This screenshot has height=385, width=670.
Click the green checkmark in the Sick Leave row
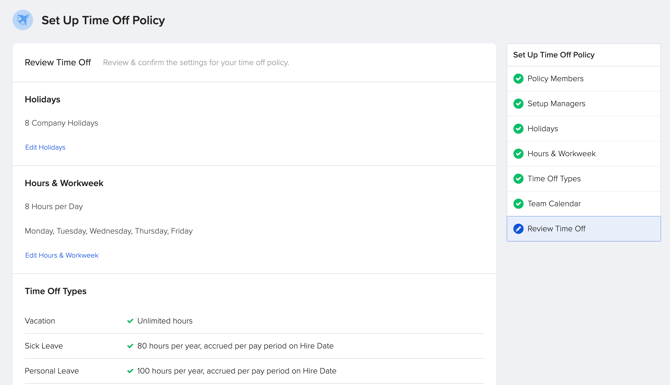click(130, 346)
